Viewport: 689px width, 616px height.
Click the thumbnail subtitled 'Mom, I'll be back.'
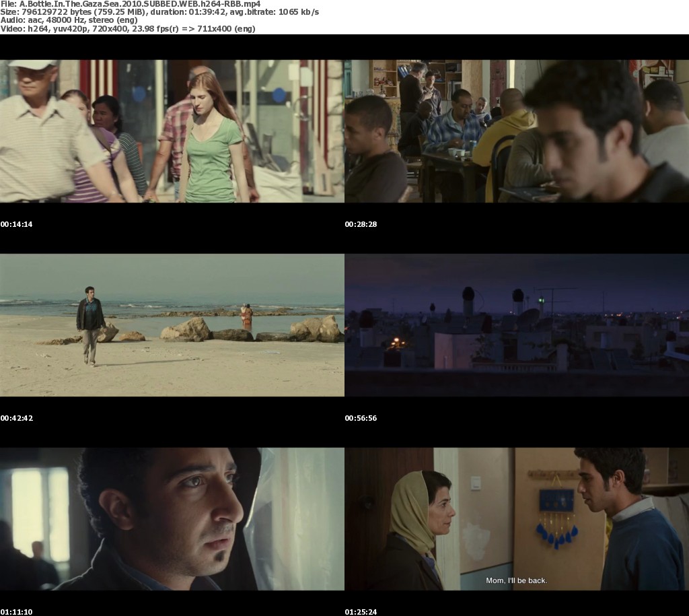[x=517, y=519]
